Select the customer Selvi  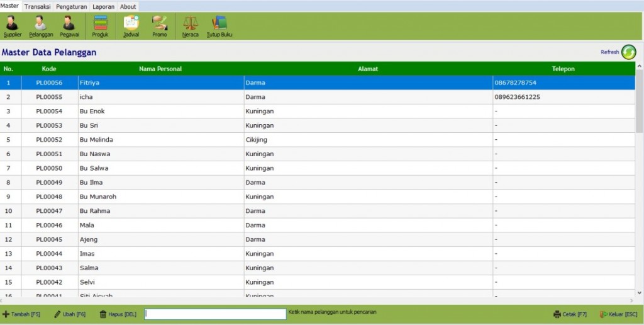[318, 282]
